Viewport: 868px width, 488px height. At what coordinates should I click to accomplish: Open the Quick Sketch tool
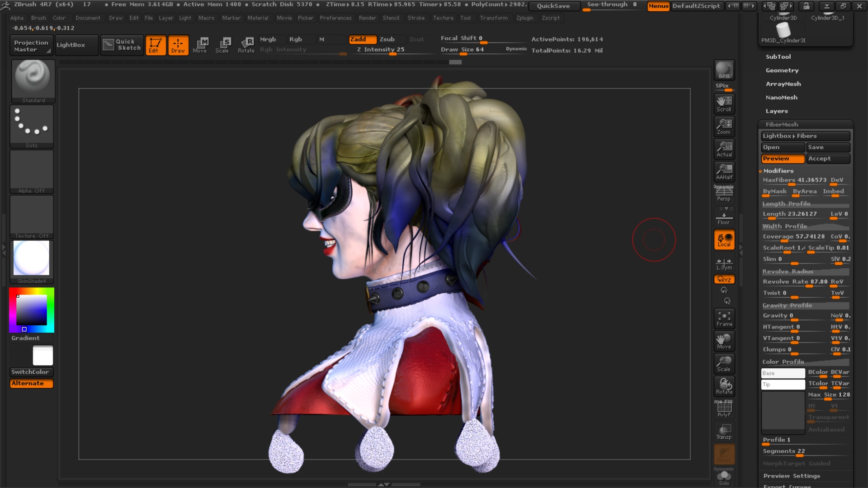(x=122, y=45)
